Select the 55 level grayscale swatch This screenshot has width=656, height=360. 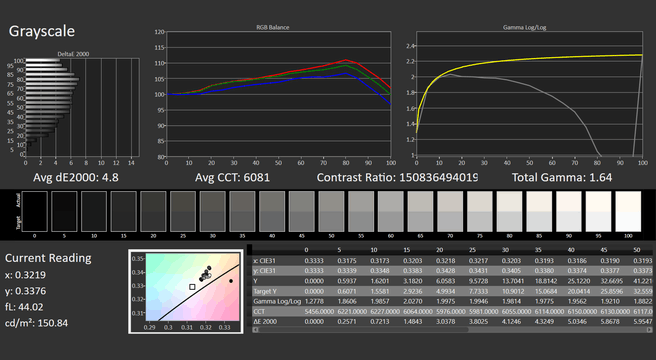pyautogui.click(x=361, y=211)
